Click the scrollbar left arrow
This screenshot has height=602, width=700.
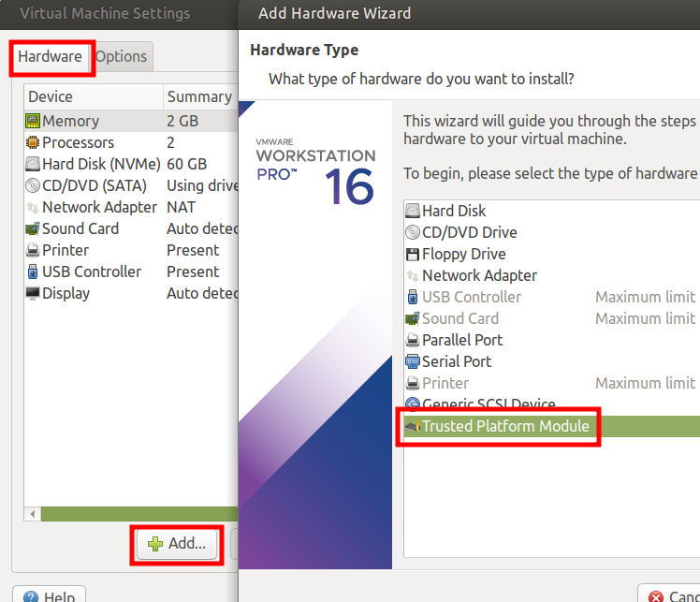click(x=33, y=514)
